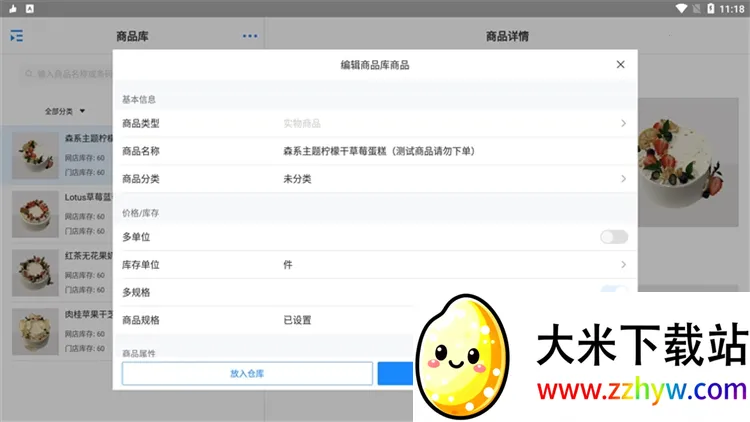Toggle the 多规格 switch

pyautogui.click(x=613, y=292)
